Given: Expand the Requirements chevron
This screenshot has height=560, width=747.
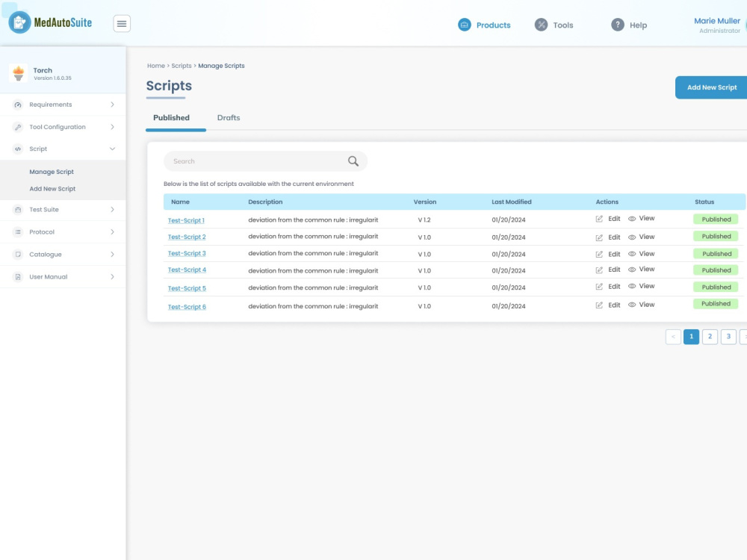Looking at the screenshot, I should (x=113, y=105).
